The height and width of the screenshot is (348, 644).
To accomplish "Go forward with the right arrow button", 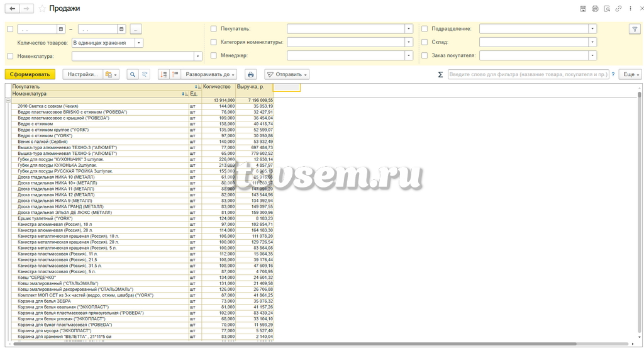I will (26, 9).
